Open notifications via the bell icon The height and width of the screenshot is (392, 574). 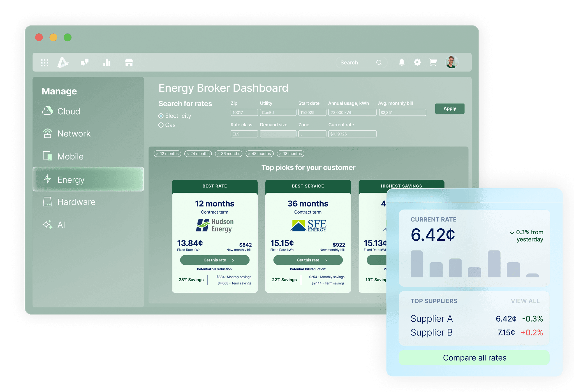(x=401, y=62)
